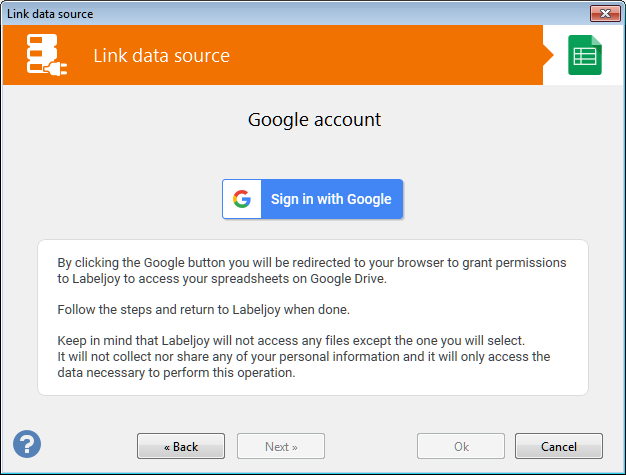Open help via the blue question mark icon
Image resolution: width=626 pixels, height=475 pixels.
27,444
